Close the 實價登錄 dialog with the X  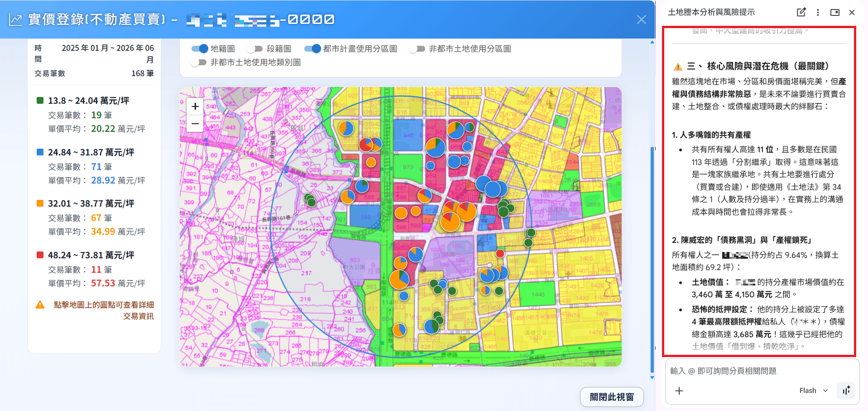click(641, 19)
